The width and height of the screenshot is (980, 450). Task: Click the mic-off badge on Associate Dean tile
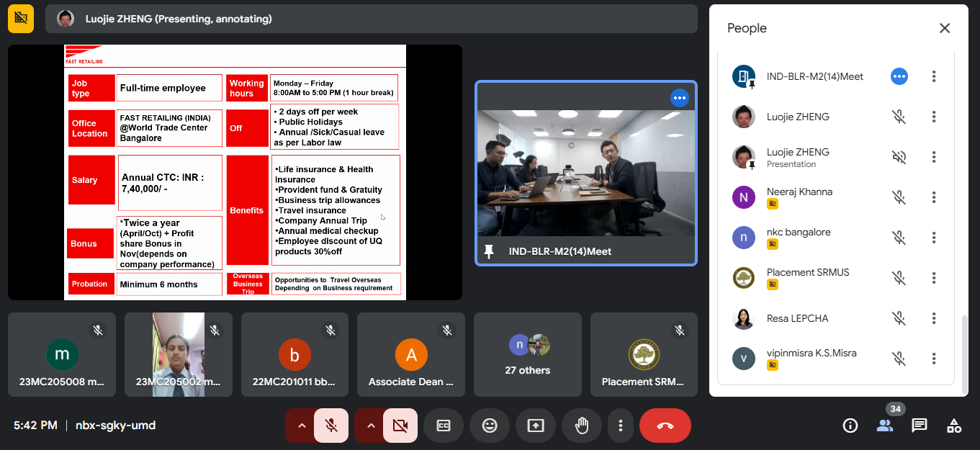click(x=447, y=330)
